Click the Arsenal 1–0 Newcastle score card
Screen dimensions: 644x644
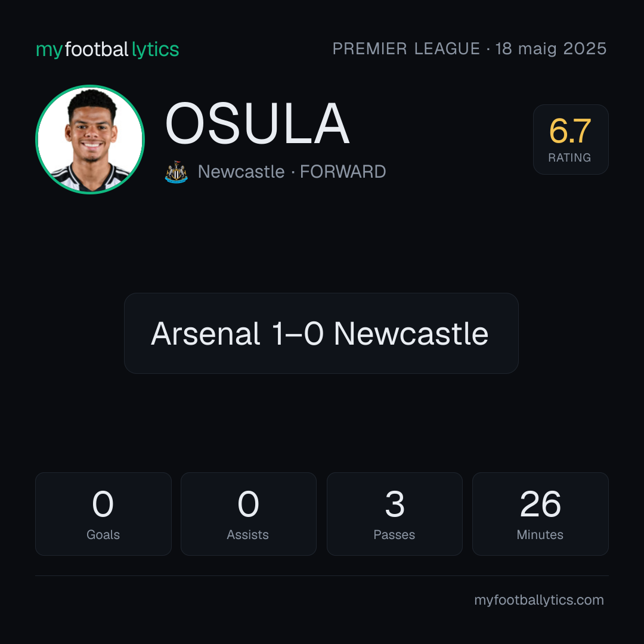tap(321, 333)
